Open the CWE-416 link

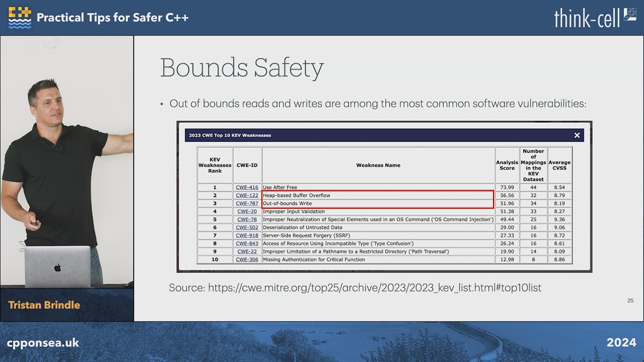(x=247, y=188)
